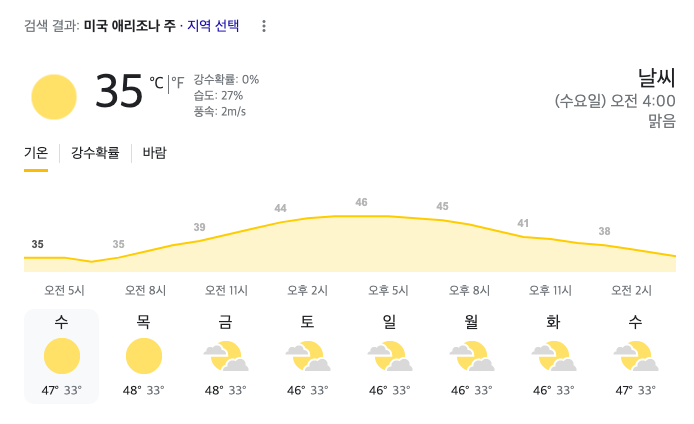The image size is (694, 424).
Task: Click the 46 peak on temperature graph
Action: point(361,203)
